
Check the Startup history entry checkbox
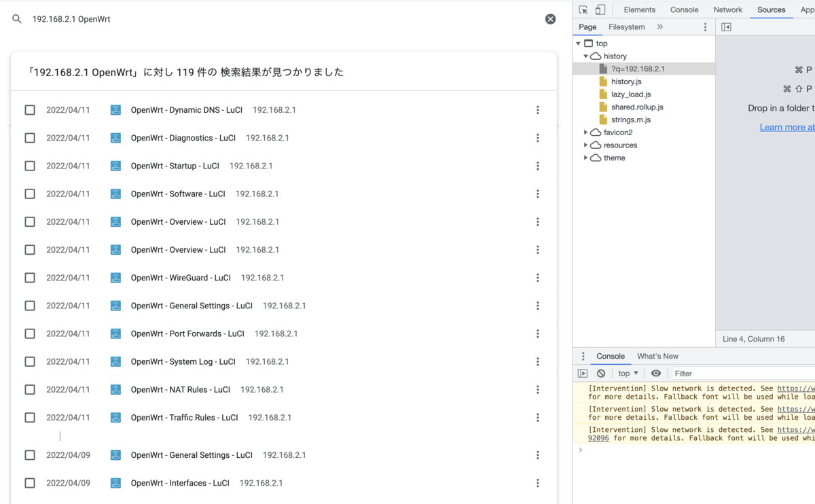[x=30, y=166]
